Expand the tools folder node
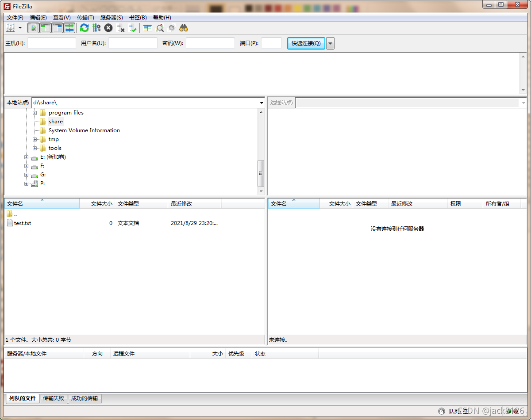This screenshot has height=420, width=531. [x=35, y=148]
